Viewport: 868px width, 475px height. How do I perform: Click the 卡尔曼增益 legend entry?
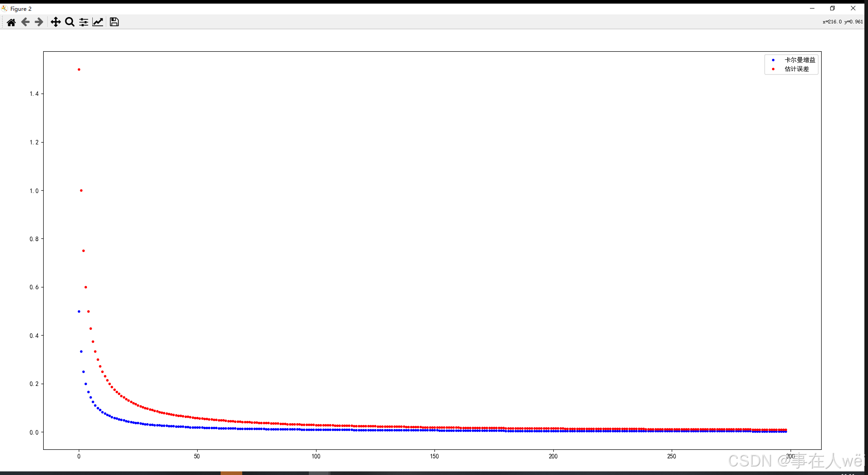tap(800, 60)
